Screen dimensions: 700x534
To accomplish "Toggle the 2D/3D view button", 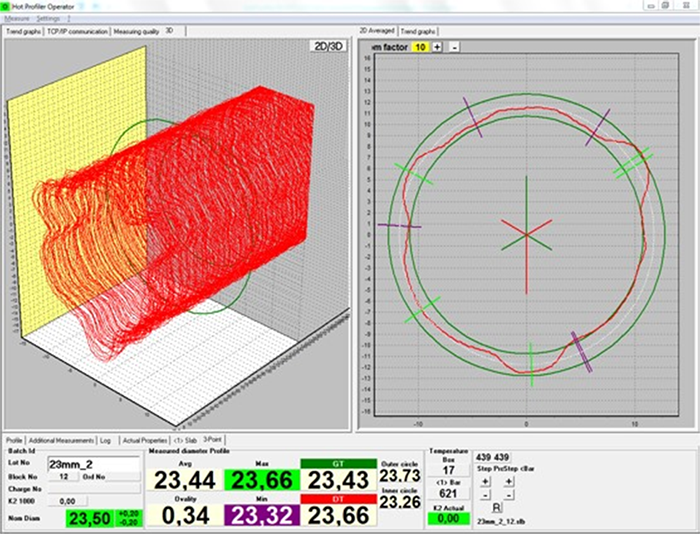I will tap(327, 46).
